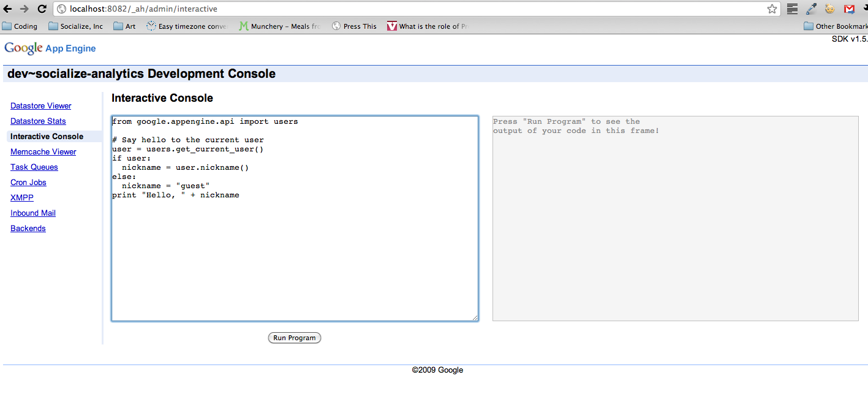Open the Socialize, Inc bookmarks folder
This screenshot has height=407, width=868.
(x=75, y=26)
